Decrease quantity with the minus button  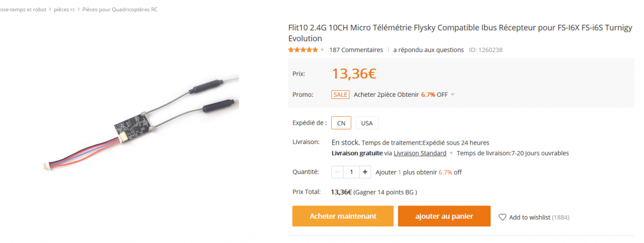[338, 172]
